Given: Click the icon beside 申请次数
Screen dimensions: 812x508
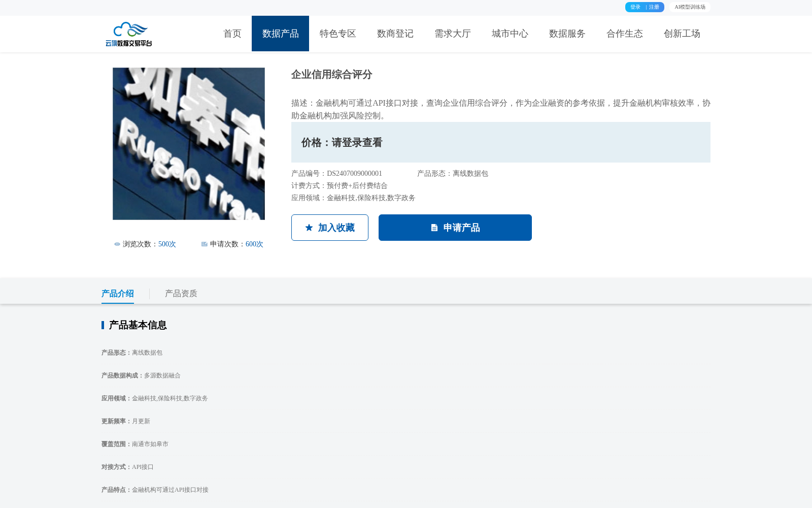Looking at the screenshot, I should pos(205,244).
